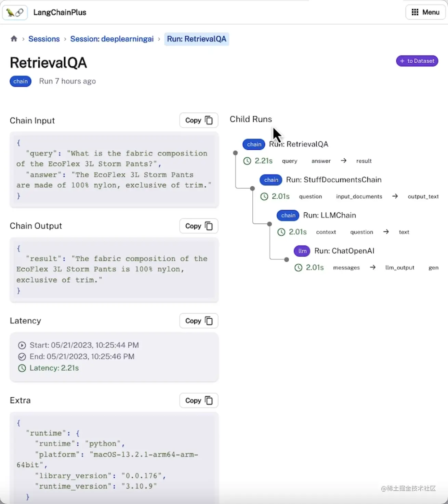Copy the Chain Output JSON
This screenshot has width=448, height=504.
199,226
